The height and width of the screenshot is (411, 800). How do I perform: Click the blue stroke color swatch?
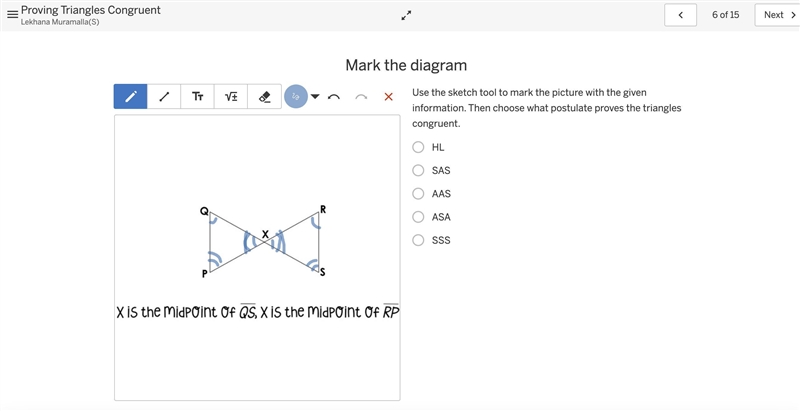295,96
